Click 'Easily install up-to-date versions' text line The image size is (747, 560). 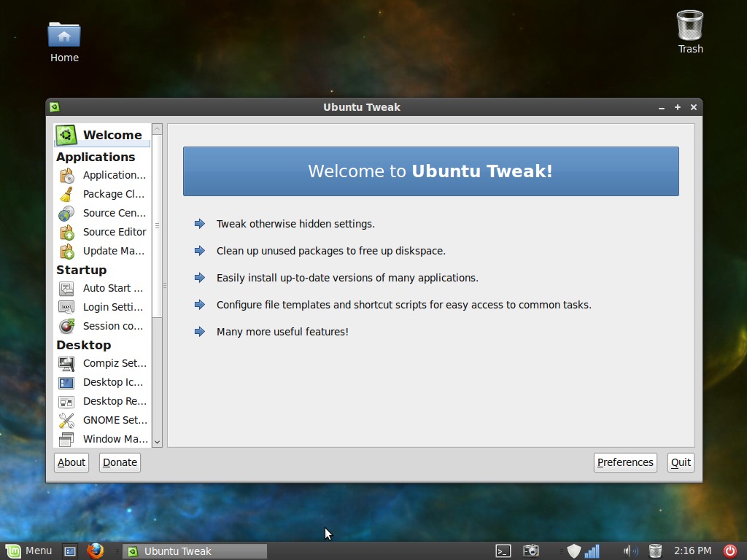(x=347, y=278)
